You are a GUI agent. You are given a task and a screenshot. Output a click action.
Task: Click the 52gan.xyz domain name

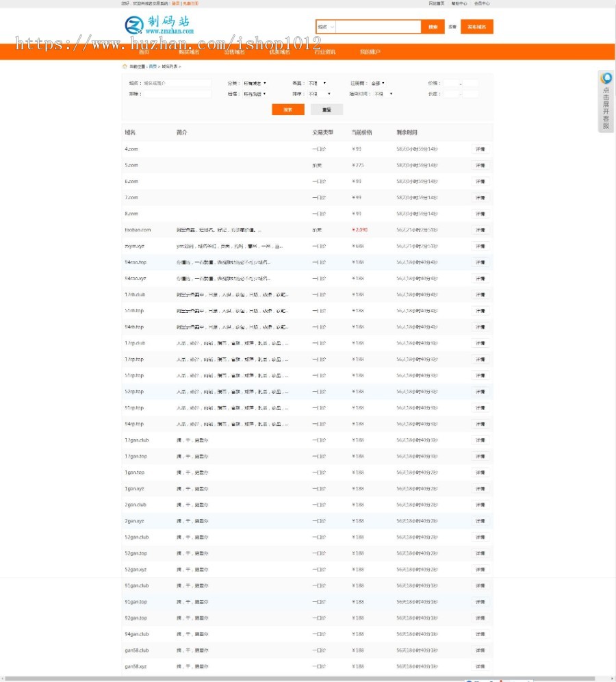pyautogui.click(x=136, y=569)
